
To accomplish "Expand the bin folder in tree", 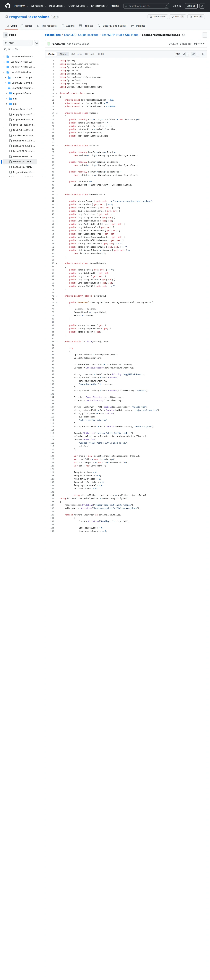I will coord(7,98).
